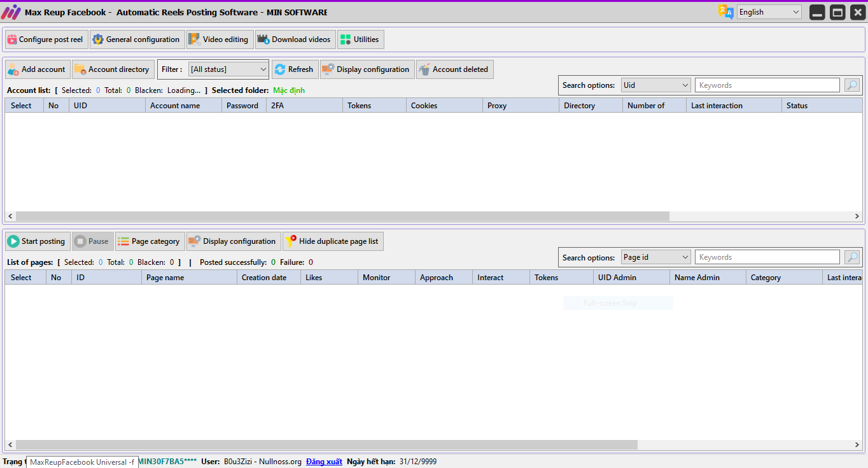The width and height of the screenshot is (868, 468).
Task: Click the Proxy column header
Action: [521, 106]
